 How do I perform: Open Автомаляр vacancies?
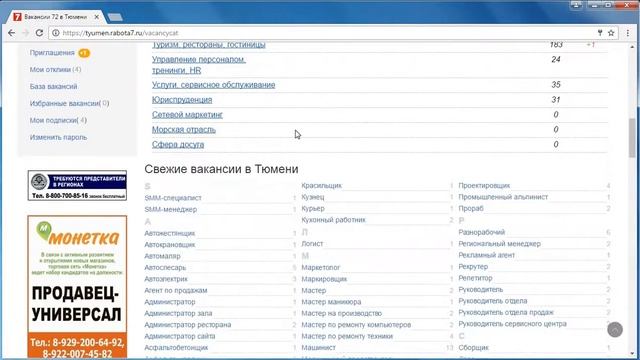(162, 256)
